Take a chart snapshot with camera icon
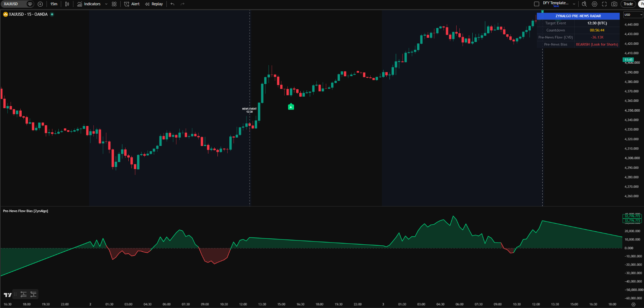Viewport: 644px width, 308px height. 614,4
